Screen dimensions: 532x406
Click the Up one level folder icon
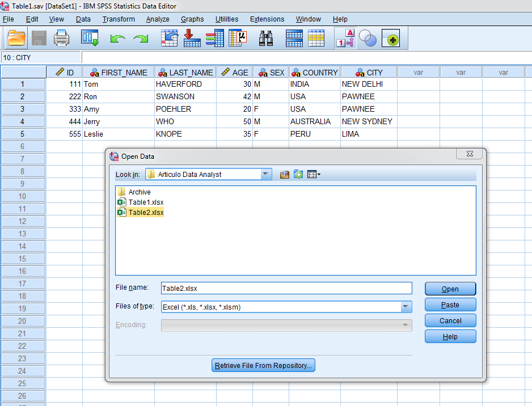285,174
